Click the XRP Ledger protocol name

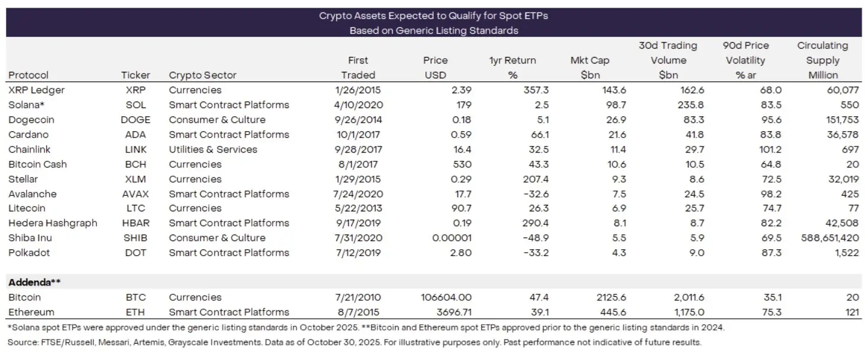pos(36,90)
